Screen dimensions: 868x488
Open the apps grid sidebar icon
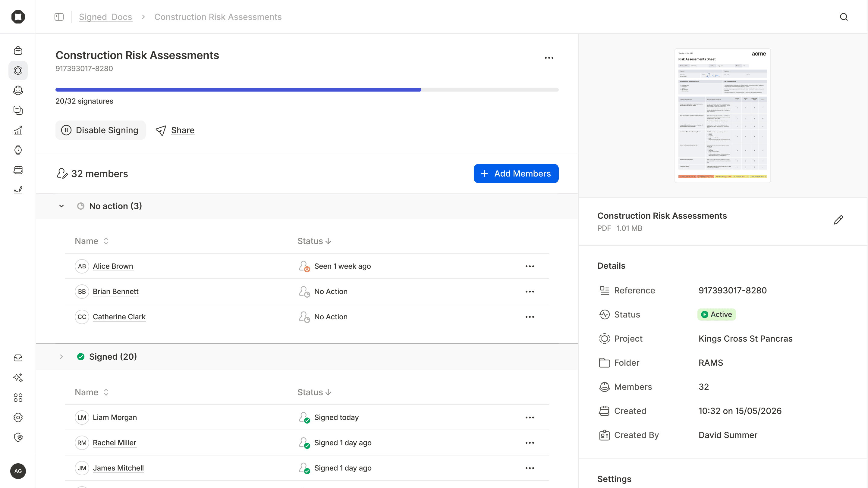[18, 397]
